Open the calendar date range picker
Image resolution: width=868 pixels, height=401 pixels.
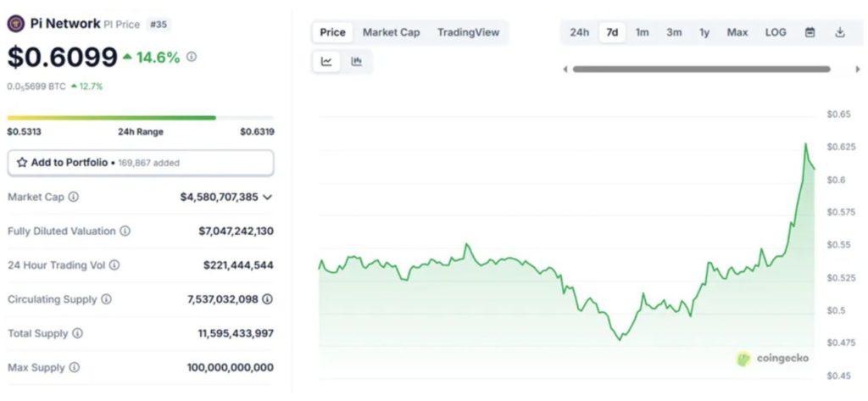pyautogui.click(x=810, y=32)
